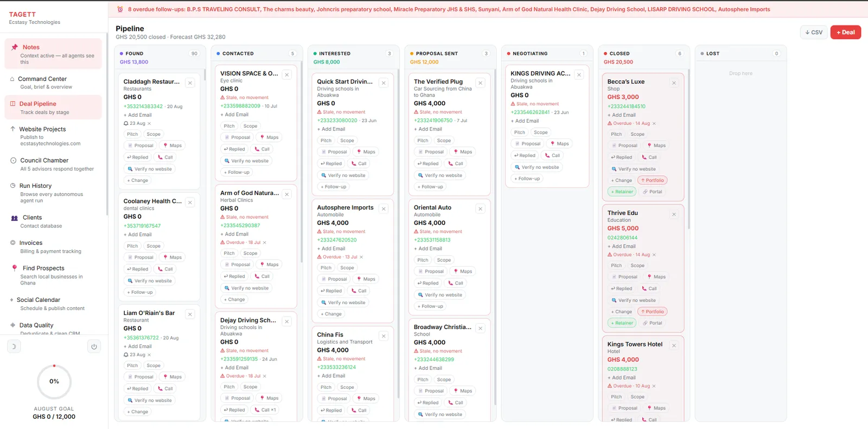
Task: Click the Clients people icon
Action: click(15, 218)
